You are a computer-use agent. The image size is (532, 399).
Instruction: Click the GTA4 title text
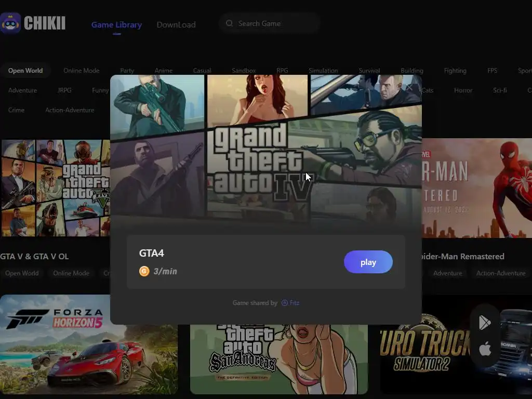[152, 253]
